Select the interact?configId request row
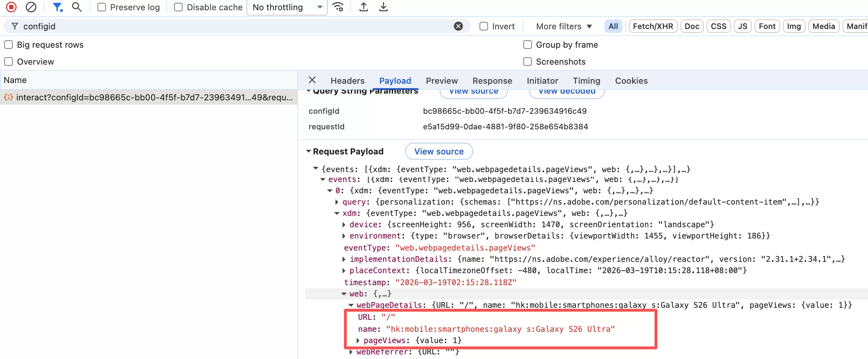Screen dimensions: 868x359 point(149,97)
